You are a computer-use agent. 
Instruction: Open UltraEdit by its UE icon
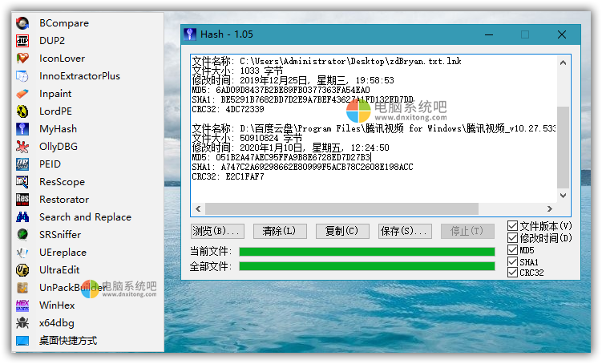(22, 270)
